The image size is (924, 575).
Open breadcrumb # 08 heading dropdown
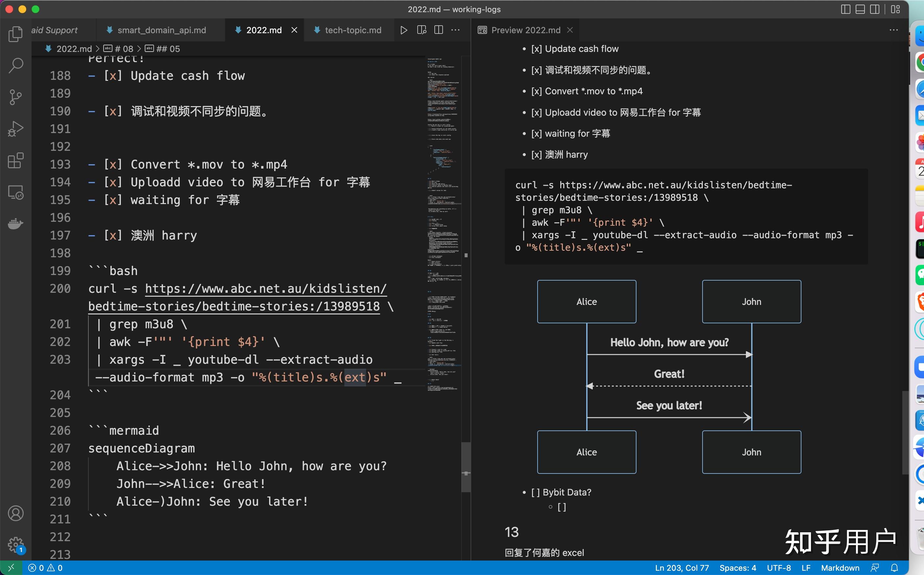[x=118, y=49]
